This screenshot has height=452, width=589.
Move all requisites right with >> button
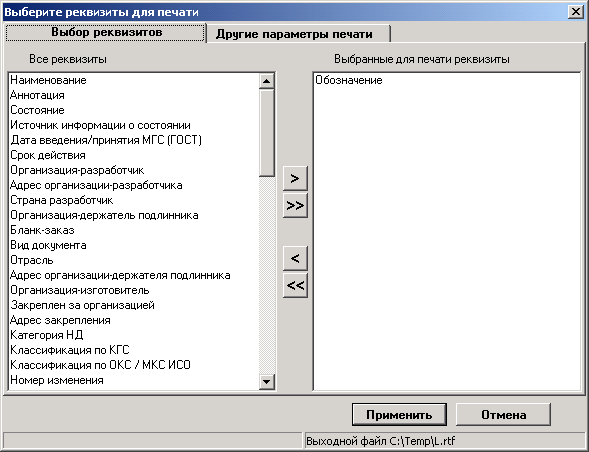click(295, 206)
